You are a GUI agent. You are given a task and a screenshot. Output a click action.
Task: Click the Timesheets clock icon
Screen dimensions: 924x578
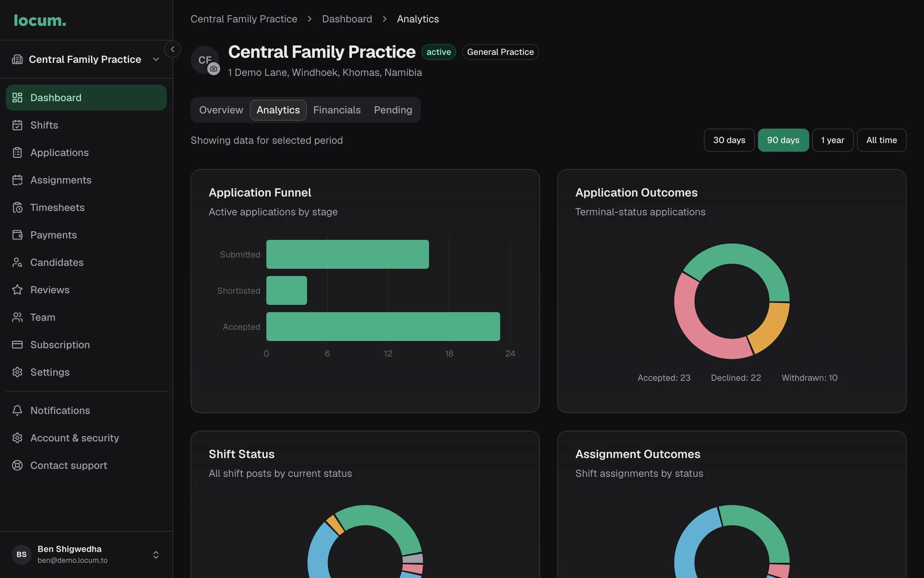pyautogui.click(x=17, y=208)
